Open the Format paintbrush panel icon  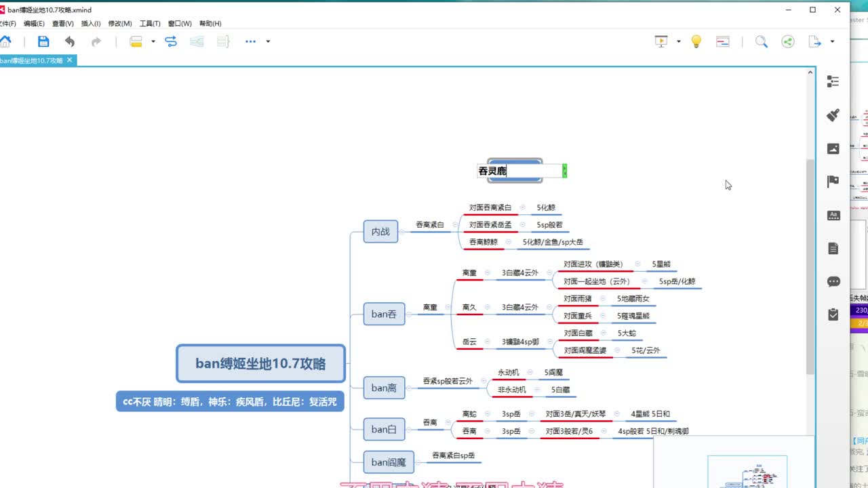(833, 115)
